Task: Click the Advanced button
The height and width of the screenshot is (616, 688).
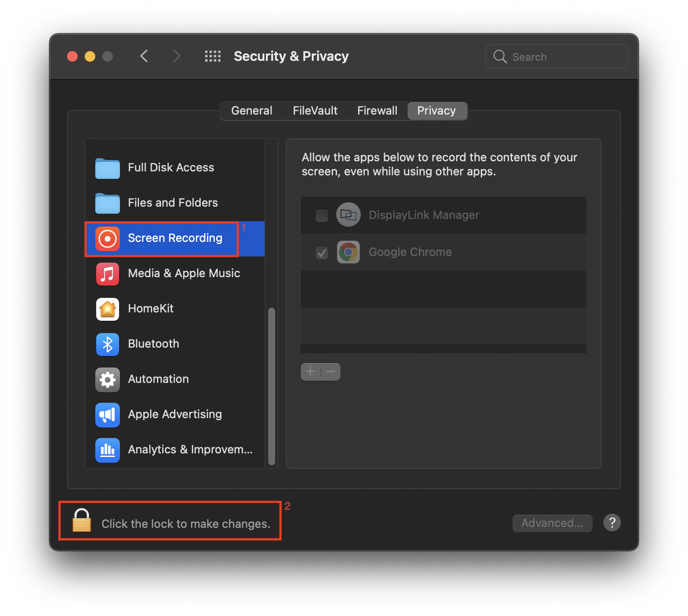Action: (x=552, y=523)
